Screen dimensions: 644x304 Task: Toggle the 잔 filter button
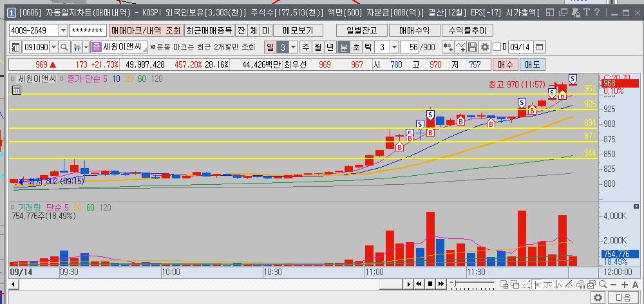pyautogui.click(x=241, y=30)
